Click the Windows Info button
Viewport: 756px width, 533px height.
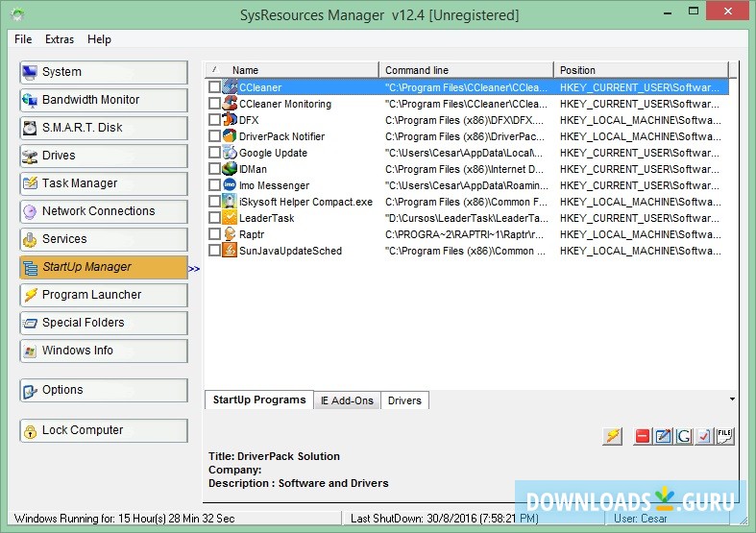[x=104, y=351]
